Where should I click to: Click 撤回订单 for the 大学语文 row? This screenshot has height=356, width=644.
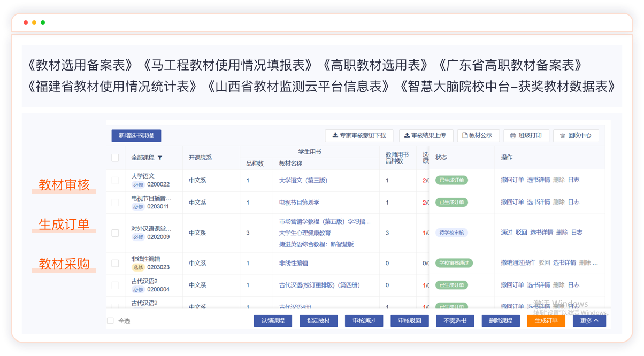click(x=512, y=180)
